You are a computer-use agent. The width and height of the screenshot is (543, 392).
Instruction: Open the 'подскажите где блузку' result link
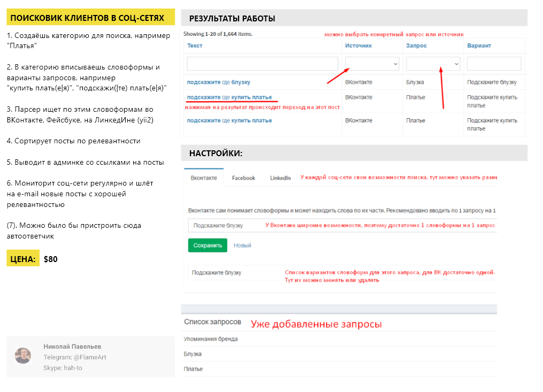point(218,82)
